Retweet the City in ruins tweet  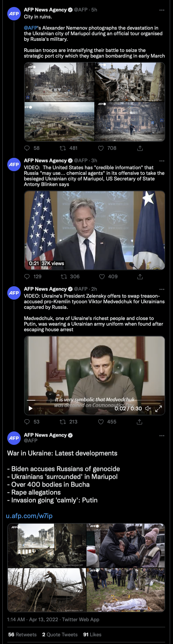pos(63,148)
